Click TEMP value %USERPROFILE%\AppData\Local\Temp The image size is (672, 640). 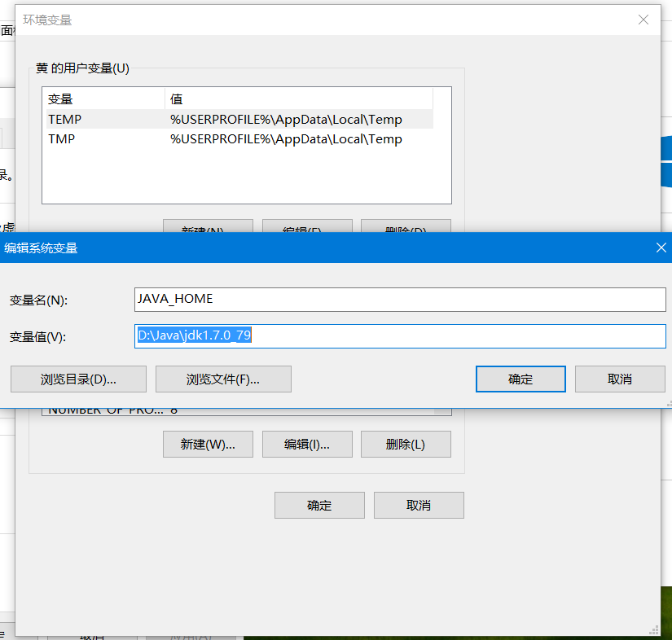click(x=286, y=120)
